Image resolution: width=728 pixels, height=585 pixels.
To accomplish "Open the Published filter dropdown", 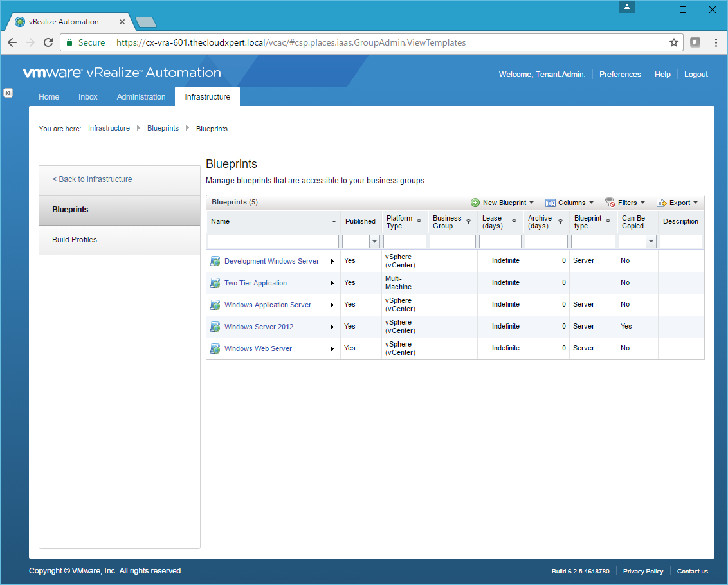I will [374, 242].
